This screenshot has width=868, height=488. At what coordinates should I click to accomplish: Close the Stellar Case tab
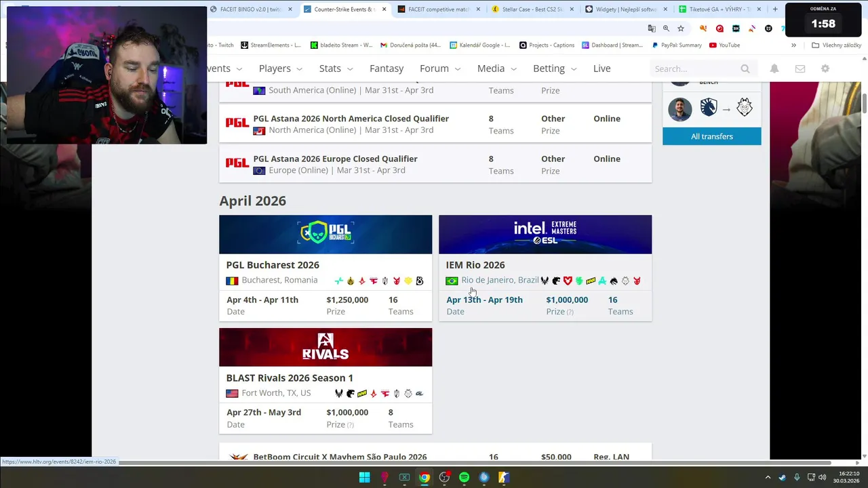pos(572,9)
